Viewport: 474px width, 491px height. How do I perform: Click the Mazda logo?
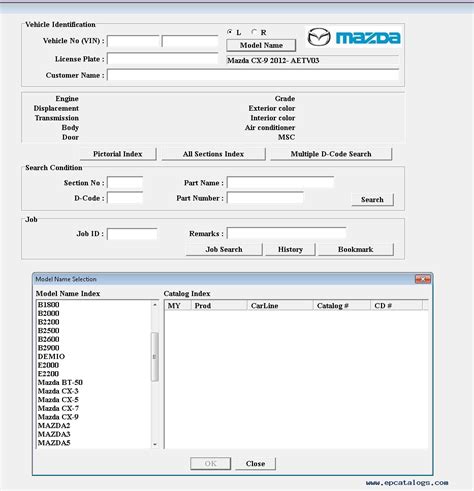(354, 37)
